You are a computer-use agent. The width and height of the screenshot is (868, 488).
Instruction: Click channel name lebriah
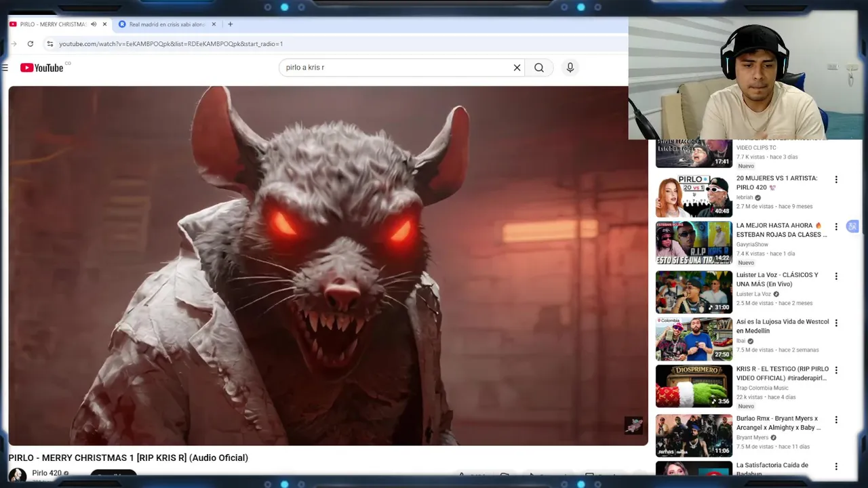click(x=745, y=197)
